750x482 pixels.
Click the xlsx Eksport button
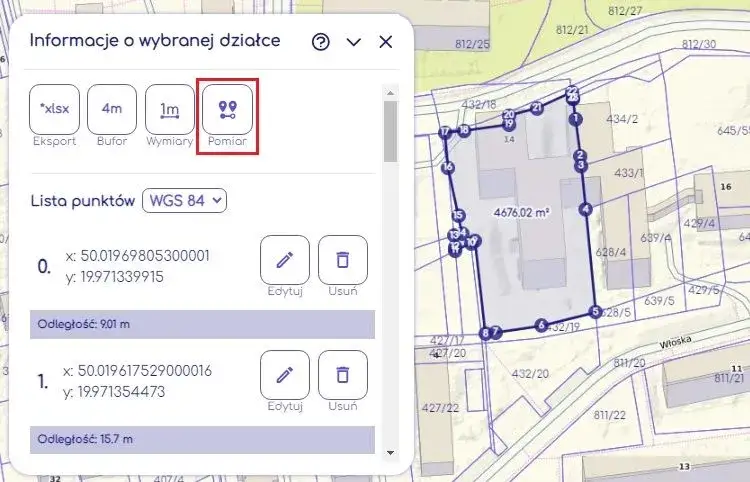(54, 109)
